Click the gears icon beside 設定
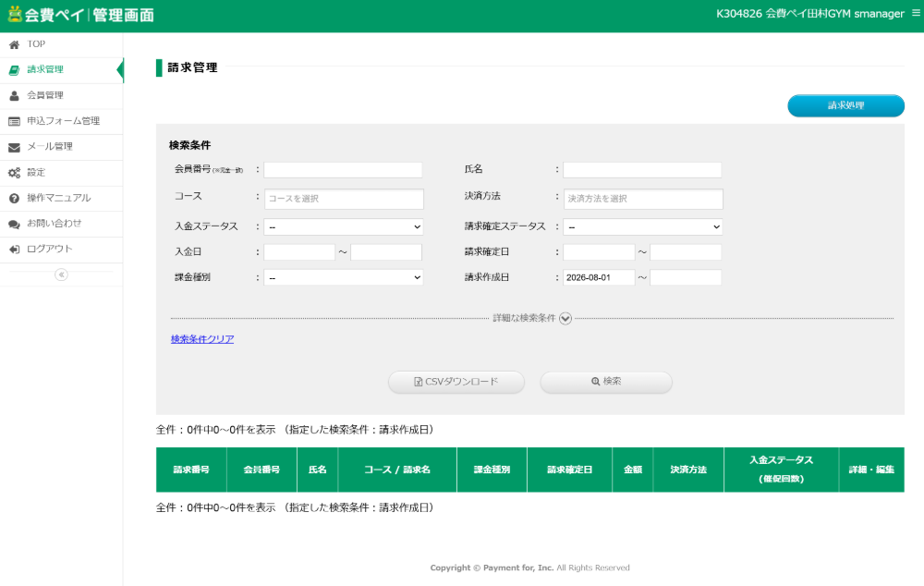This screenshot has height=586, width=924. 14,173
